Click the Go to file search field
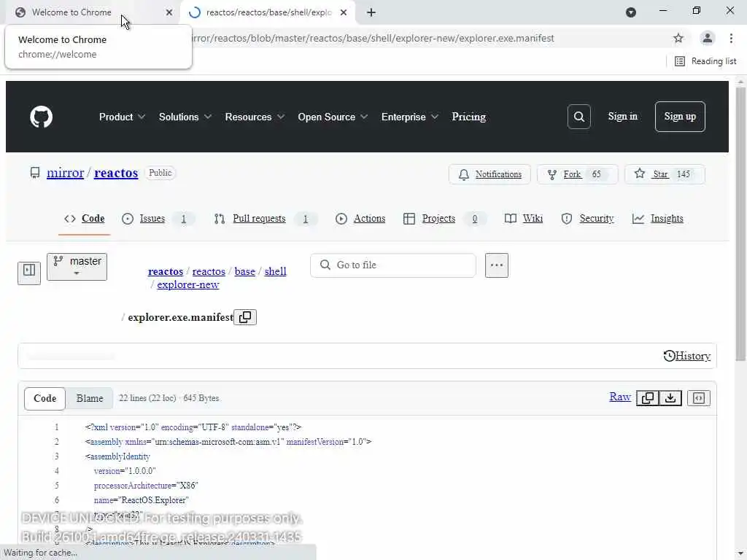 click(x=393, y=265)
